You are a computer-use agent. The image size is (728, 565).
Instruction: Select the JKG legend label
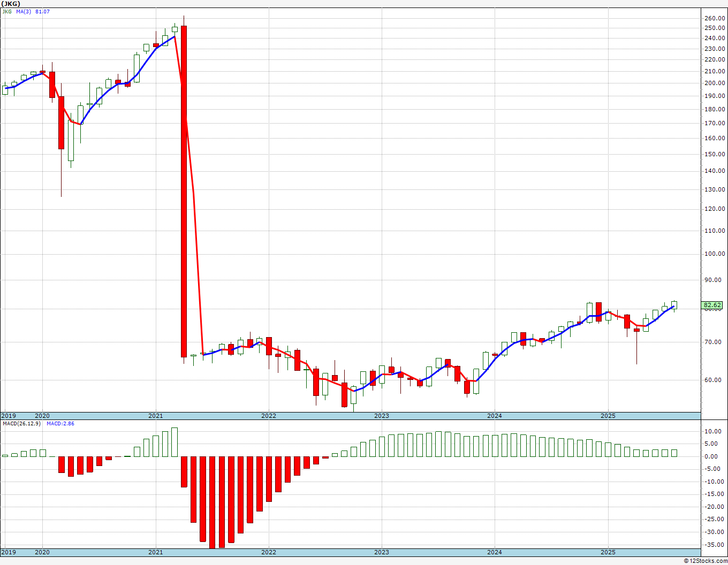[7, 11]
